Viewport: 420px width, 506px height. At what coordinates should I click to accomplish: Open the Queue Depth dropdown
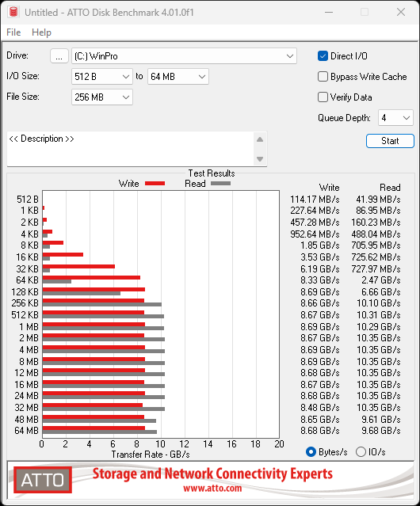[x=395, y=118]
